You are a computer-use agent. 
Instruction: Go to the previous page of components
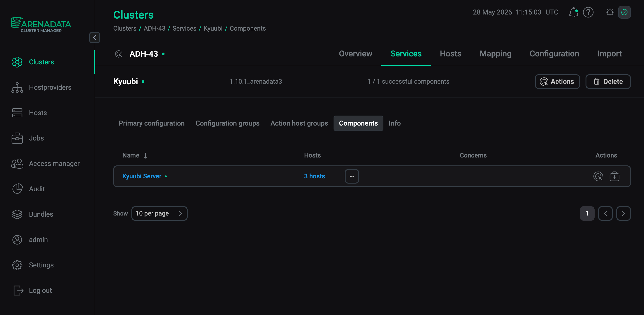(605, 213)
